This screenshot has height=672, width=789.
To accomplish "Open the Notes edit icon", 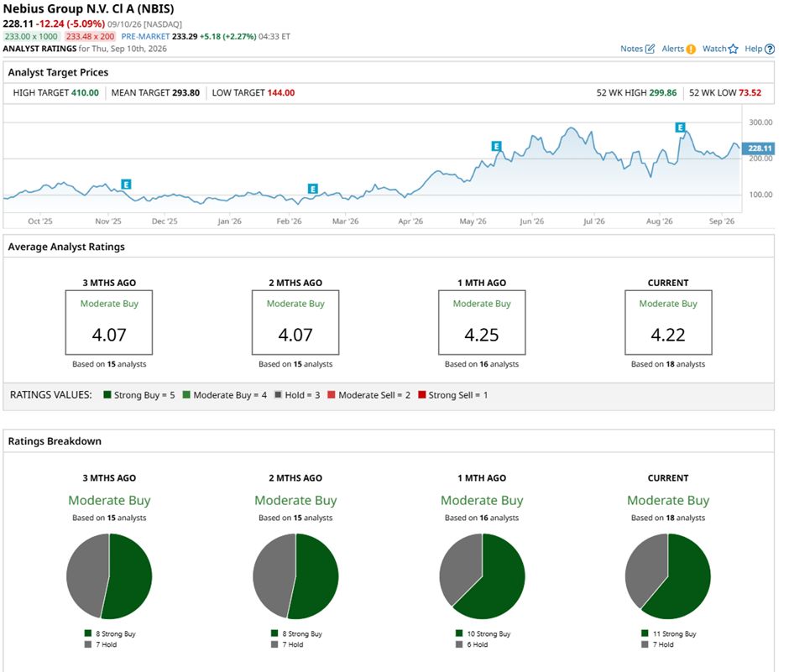I will coord(651,49).
